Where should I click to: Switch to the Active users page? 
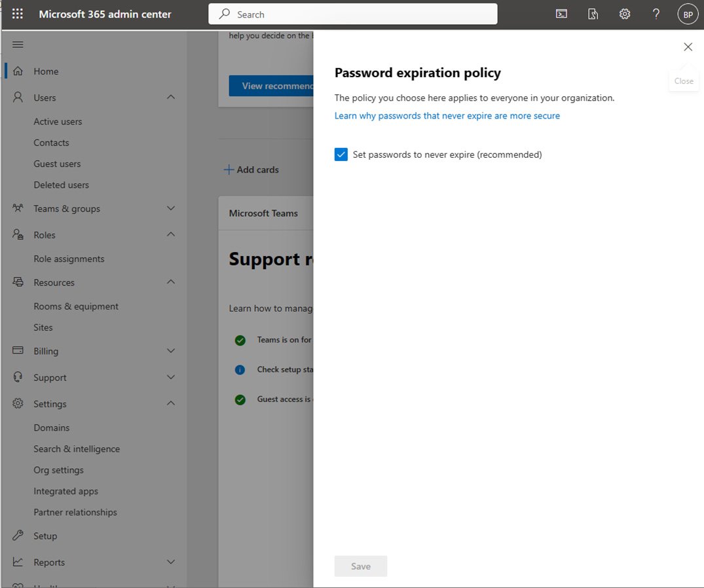point(58,121)
